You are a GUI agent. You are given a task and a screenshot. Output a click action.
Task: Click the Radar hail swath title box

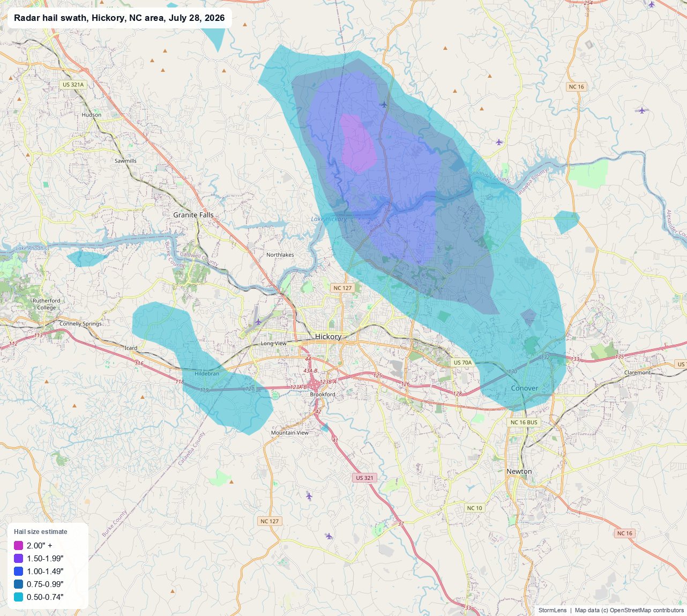point(120,18)
